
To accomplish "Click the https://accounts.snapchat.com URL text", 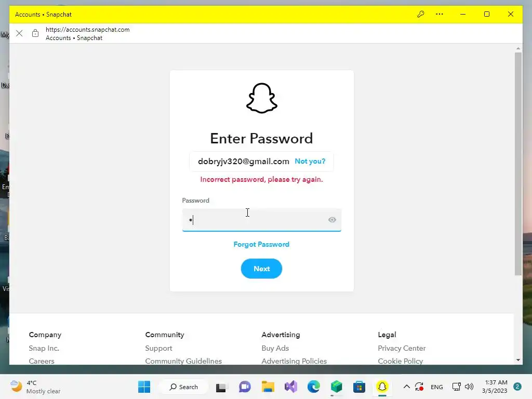I will (x=87, y=30).
